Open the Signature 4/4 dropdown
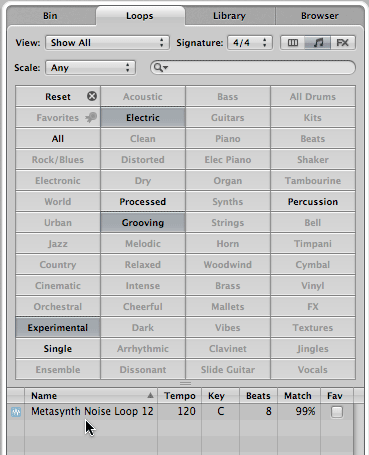369x455 pixels. click(250, 43)
